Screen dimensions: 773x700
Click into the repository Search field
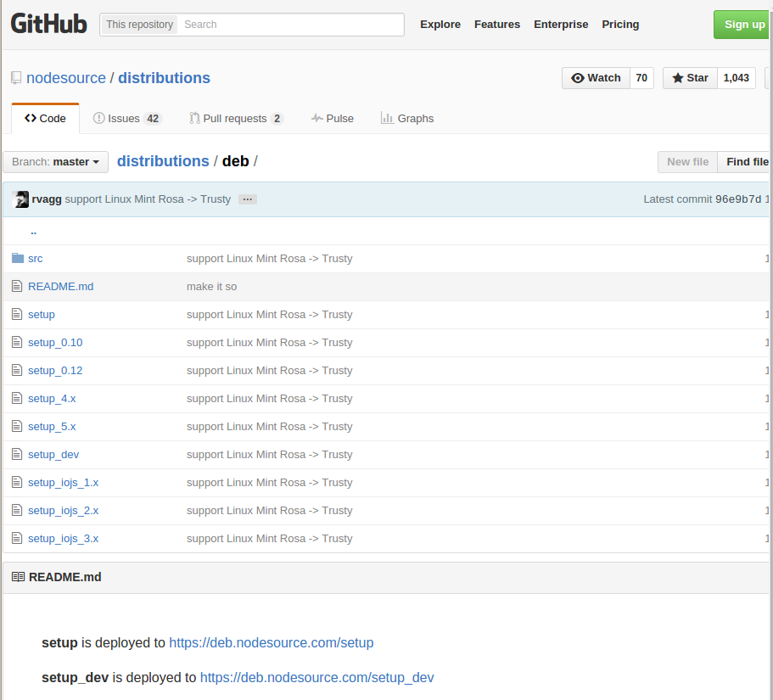pyautogui.click(x=290, y=24)
